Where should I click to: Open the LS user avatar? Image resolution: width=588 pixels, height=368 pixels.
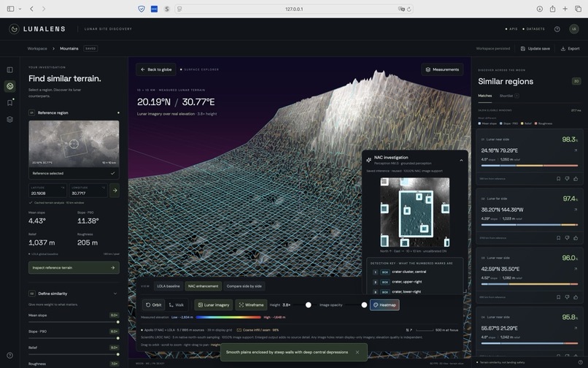(x=573, y=29)
